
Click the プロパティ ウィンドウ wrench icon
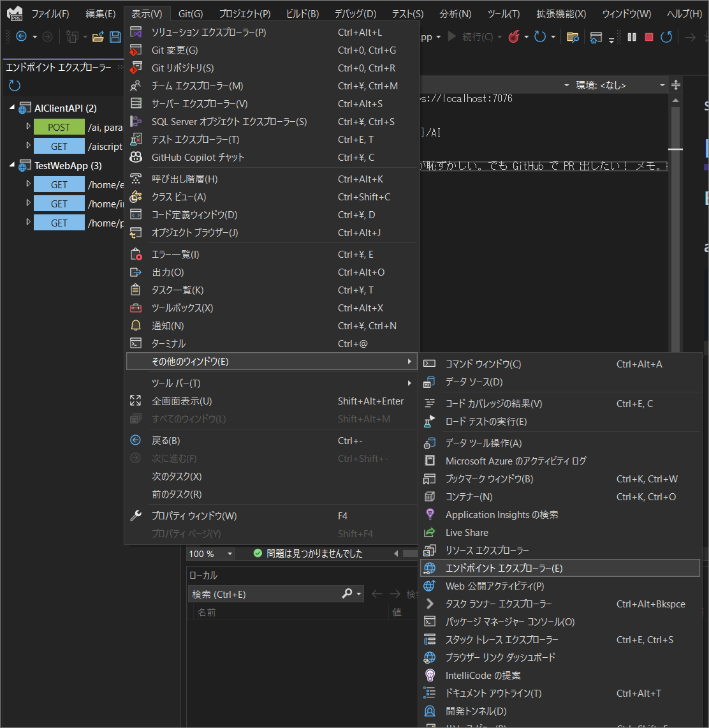[x=136, y=516]
